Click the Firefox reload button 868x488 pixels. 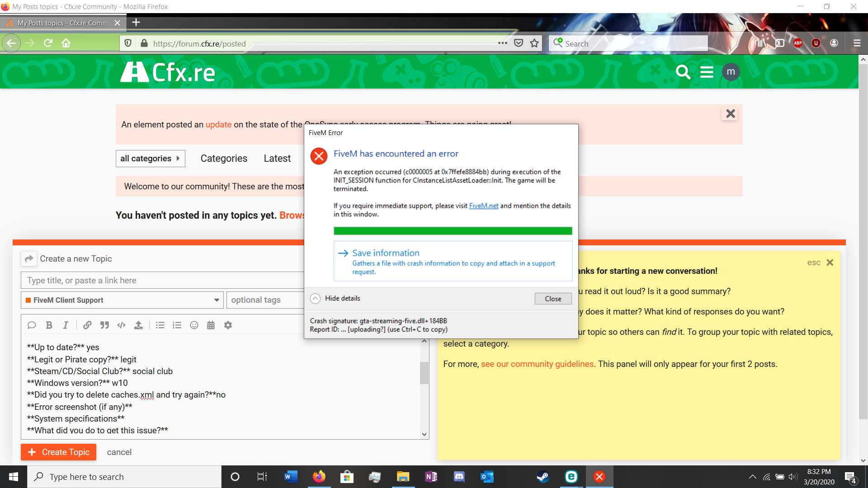48,43
